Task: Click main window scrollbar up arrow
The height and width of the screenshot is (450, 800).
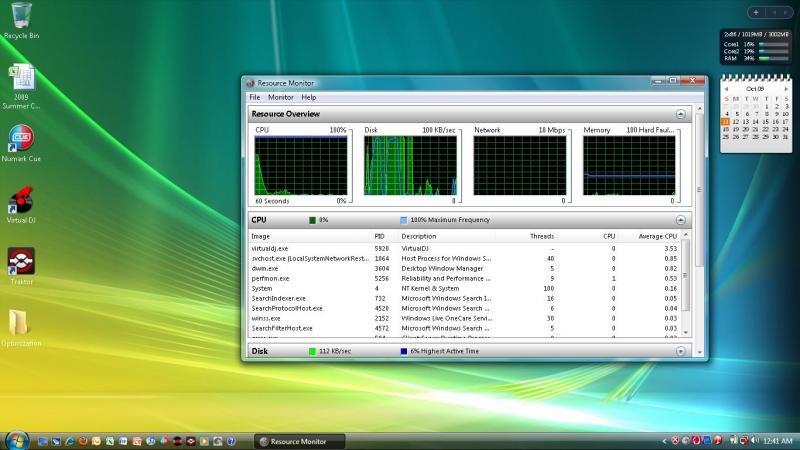Action: pos(699,108)
